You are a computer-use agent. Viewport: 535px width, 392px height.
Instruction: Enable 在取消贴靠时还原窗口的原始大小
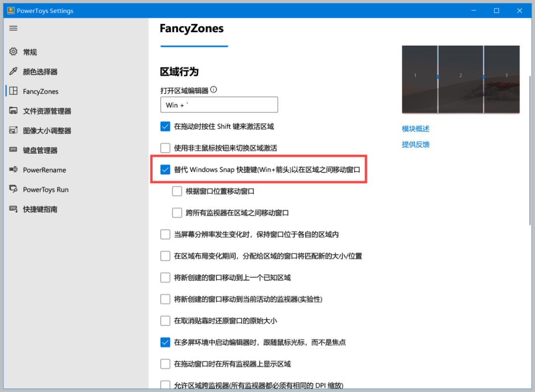coord(165,321)
